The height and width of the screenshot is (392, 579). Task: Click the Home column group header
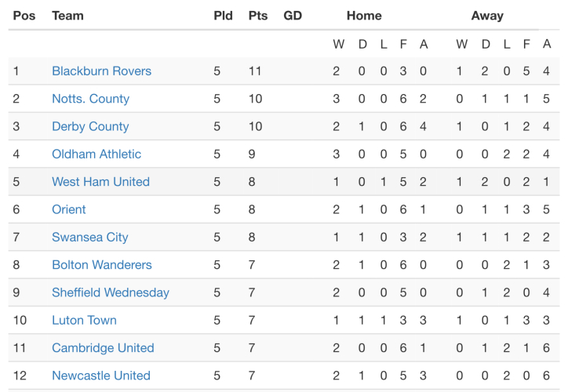coord(364,16)
